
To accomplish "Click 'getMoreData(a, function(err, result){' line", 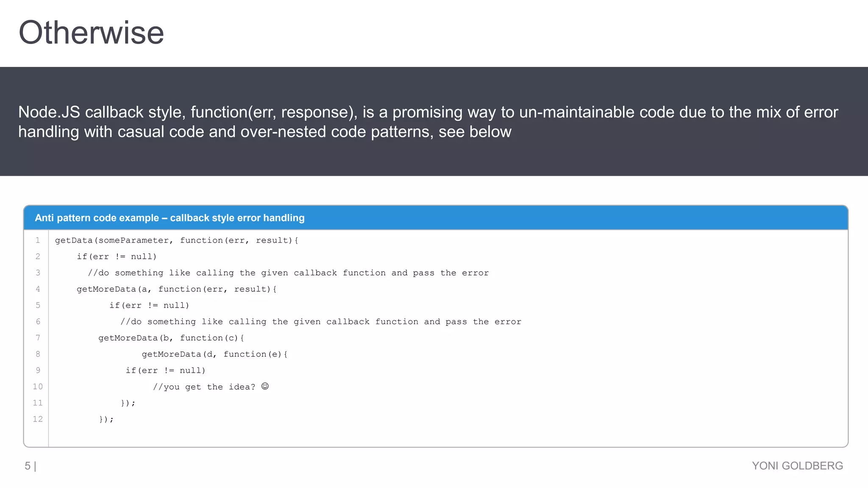I will pyautogui.click(x=176, y=289).
